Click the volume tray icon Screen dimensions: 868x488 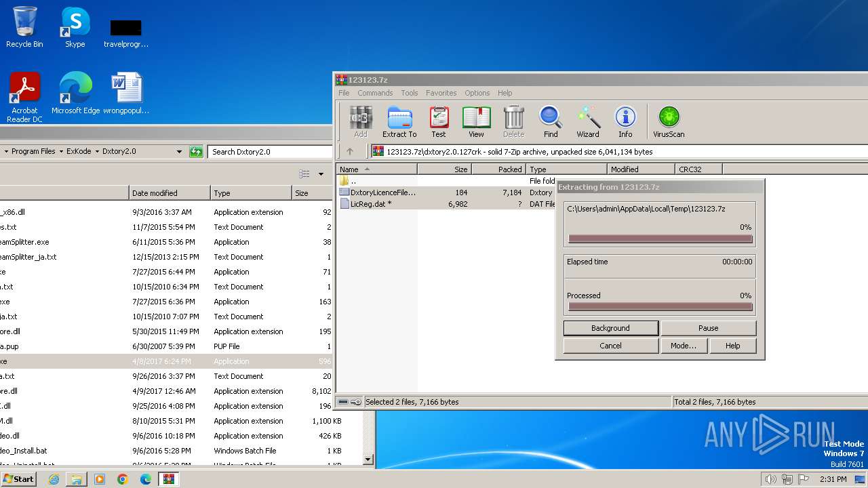click(x=770, y=479)
